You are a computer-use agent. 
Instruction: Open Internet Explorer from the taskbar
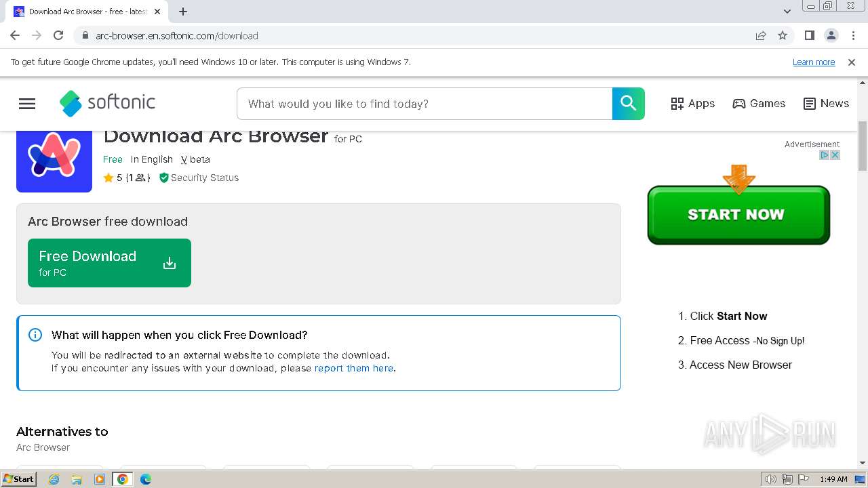click(x=54, y=479)
